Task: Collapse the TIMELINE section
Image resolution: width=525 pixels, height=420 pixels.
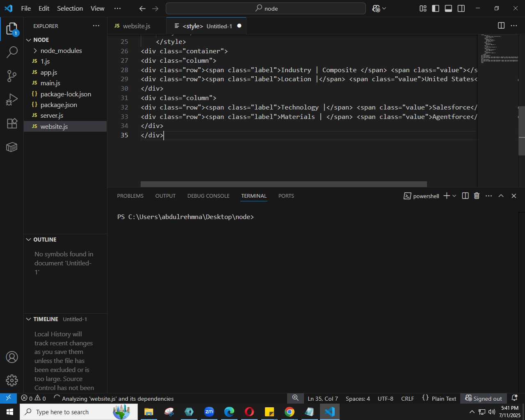Action: [x=66, y=319]
